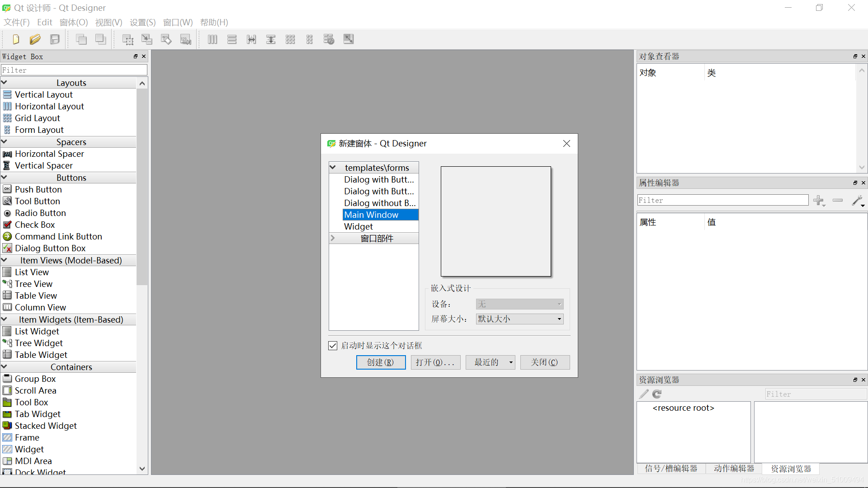868x488 pixels.
Task: Collapse the Containers category
Action: [x=4, y=366]
